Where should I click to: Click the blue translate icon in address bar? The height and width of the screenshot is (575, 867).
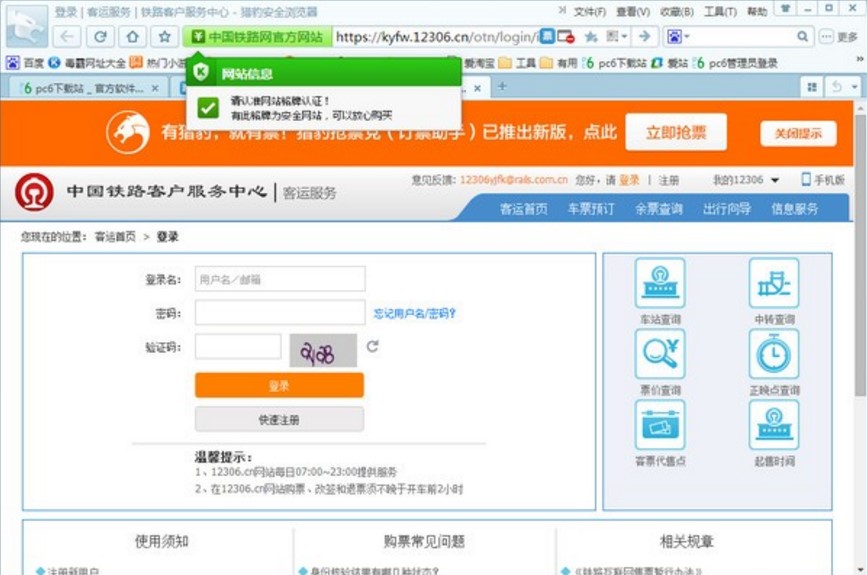pyautogui.click(x=547, y=36)
